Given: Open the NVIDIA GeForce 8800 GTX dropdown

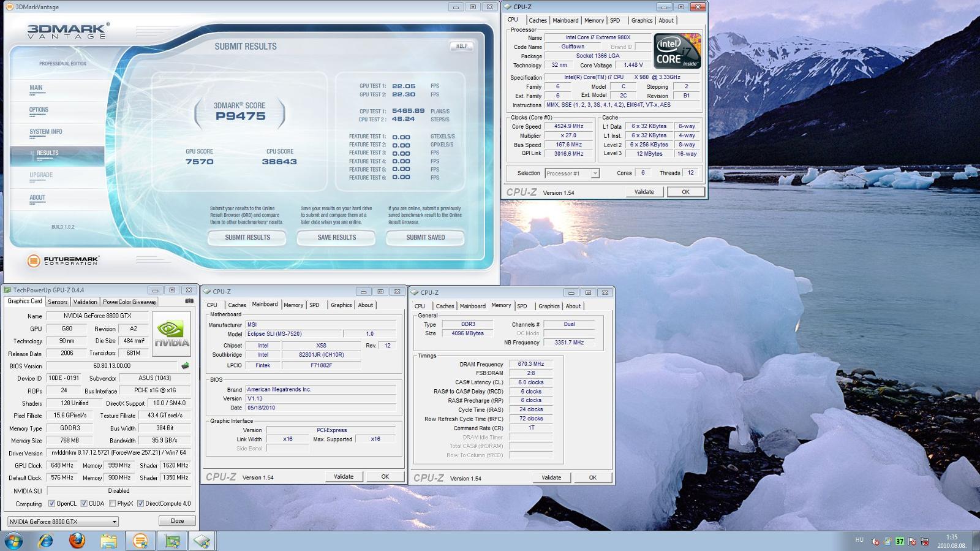Looking at the screenshot, I should (63, 522).
